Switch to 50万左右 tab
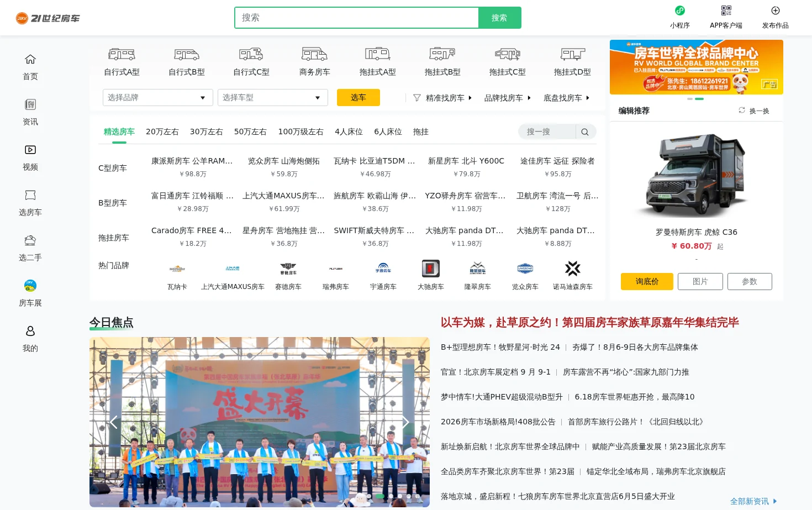This screenshot has height=510, width=812. 250,132
